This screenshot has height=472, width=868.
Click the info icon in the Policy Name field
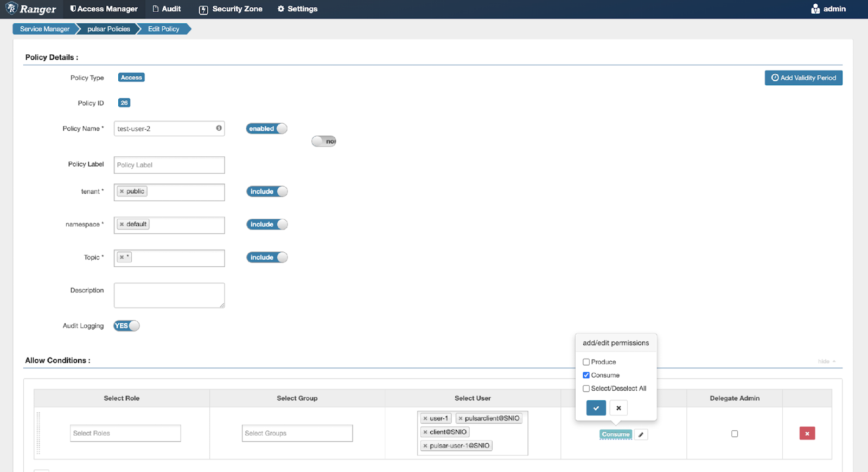pos(219,129)
